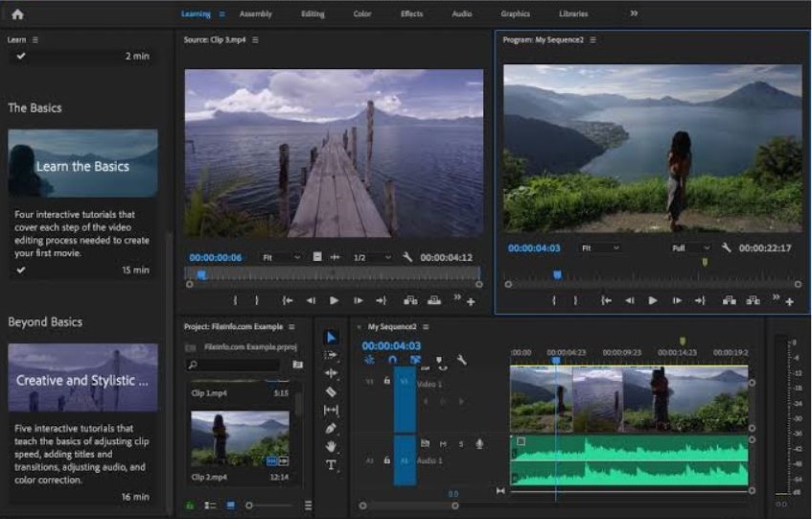Screen dimensions: 812x519
Task: Mark Out point in Program monitor
Action: (575, 300)
